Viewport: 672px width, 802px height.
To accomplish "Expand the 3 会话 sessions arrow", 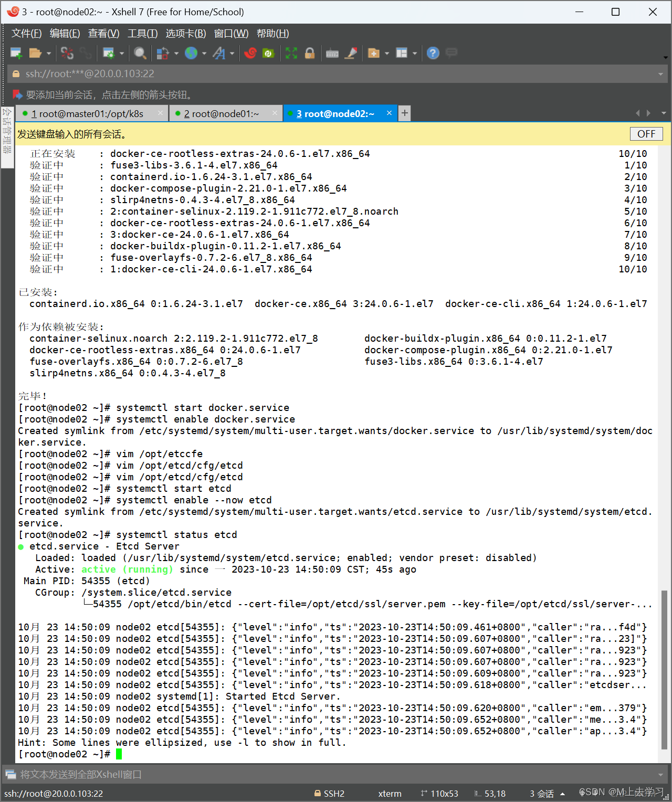I will 563,794.
